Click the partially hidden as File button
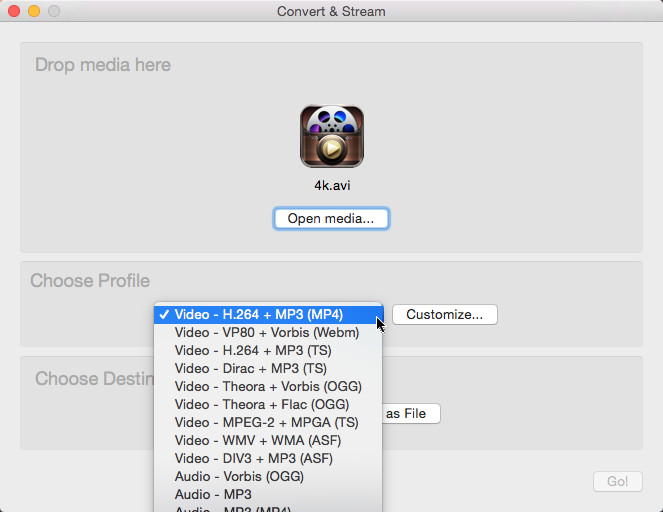Screen dimensions: 663x512 pyautogui.click(x=411, y=414)
